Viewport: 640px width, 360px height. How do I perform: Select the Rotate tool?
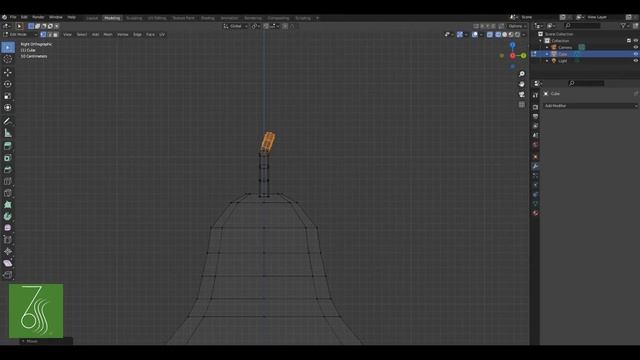(8, 84)
